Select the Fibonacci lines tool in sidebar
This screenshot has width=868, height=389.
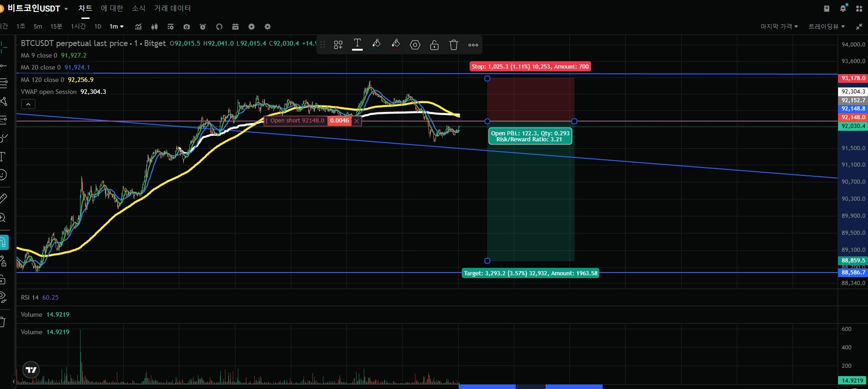click(3, 83)
